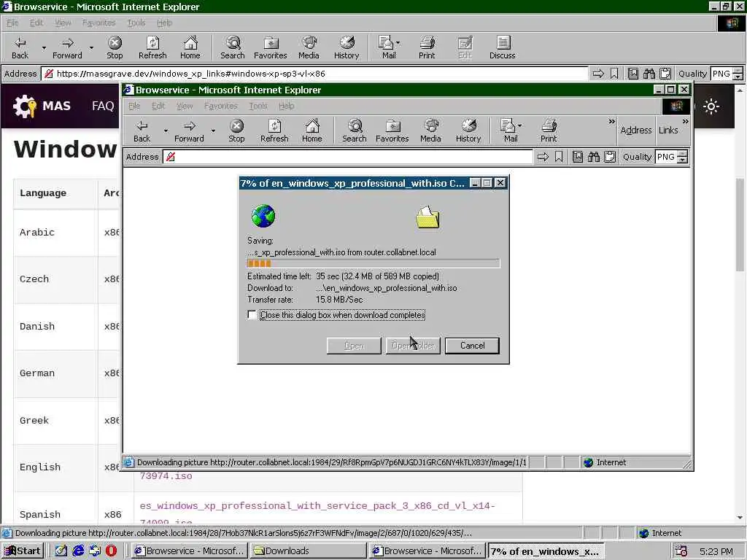Click FAQ link on MAS page

(x=103, y=106)
